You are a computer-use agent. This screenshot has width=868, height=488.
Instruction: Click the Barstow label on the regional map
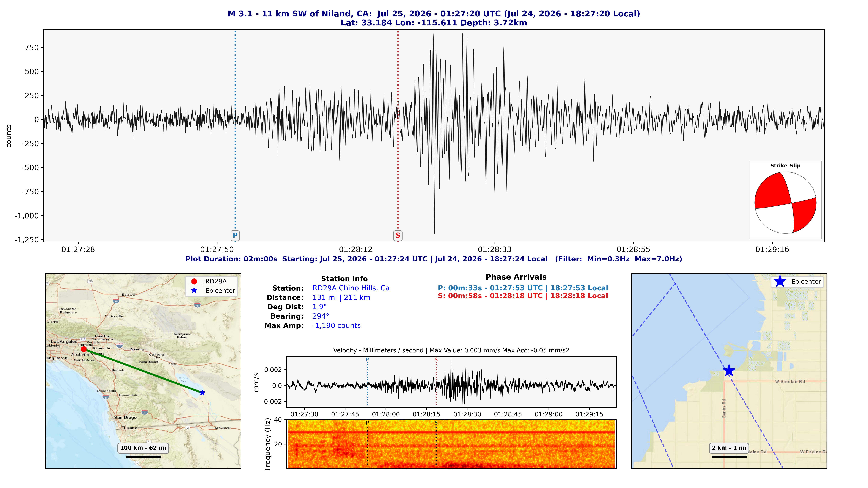[x=128, y=295]
